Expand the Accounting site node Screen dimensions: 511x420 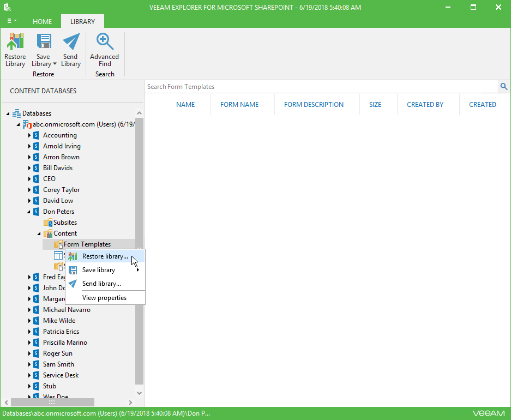click(29, 135)
